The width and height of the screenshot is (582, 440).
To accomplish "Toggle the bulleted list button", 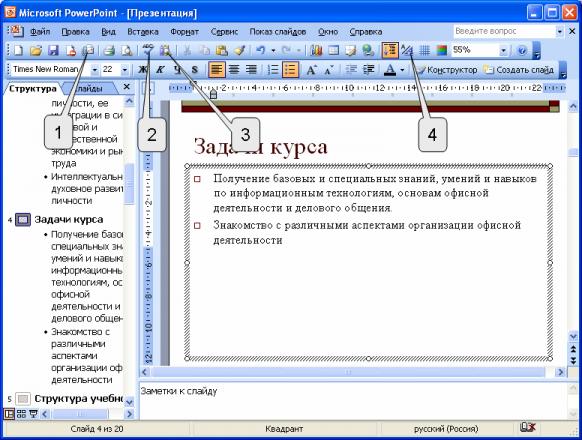I will [x=290, y=69].
